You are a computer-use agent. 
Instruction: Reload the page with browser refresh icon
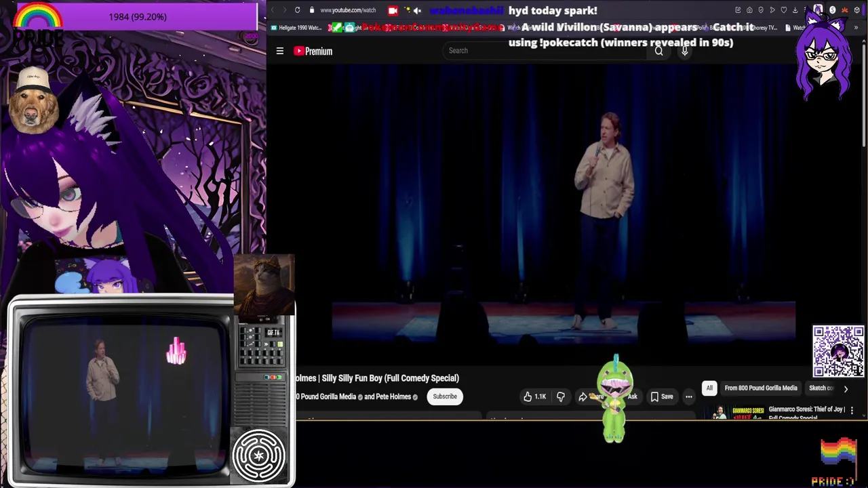[x=297, y=10]
